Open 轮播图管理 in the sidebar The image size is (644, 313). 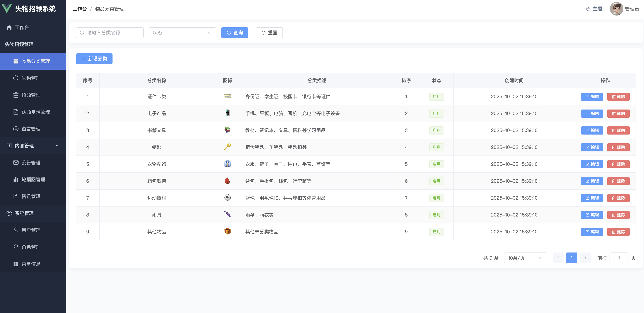tap(33, 179)
